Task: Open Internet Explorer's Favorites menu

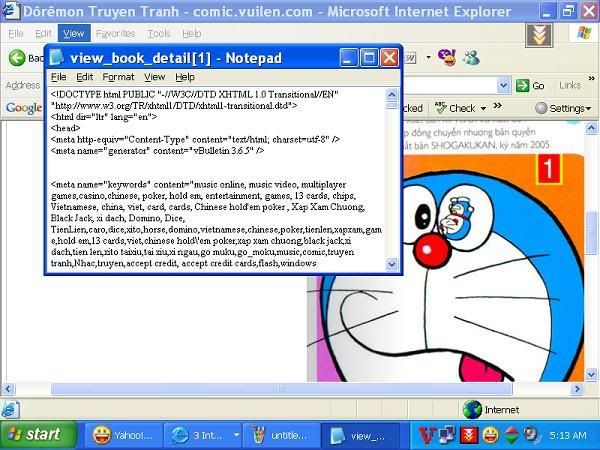Action: pos(116,34)
